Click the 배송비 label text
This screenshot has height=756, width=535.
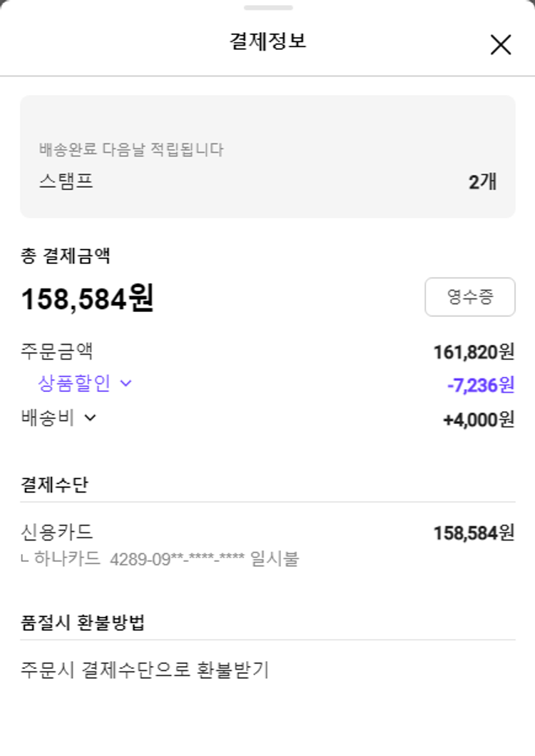(48, 418)
